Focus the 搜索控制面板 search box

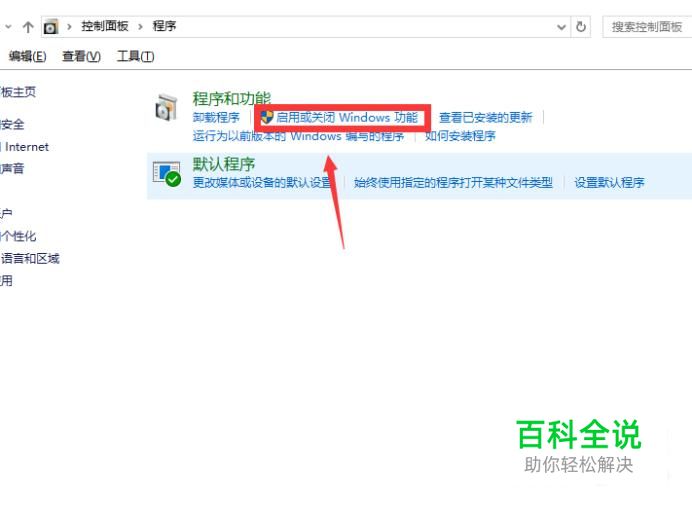[x=647, y=27]
